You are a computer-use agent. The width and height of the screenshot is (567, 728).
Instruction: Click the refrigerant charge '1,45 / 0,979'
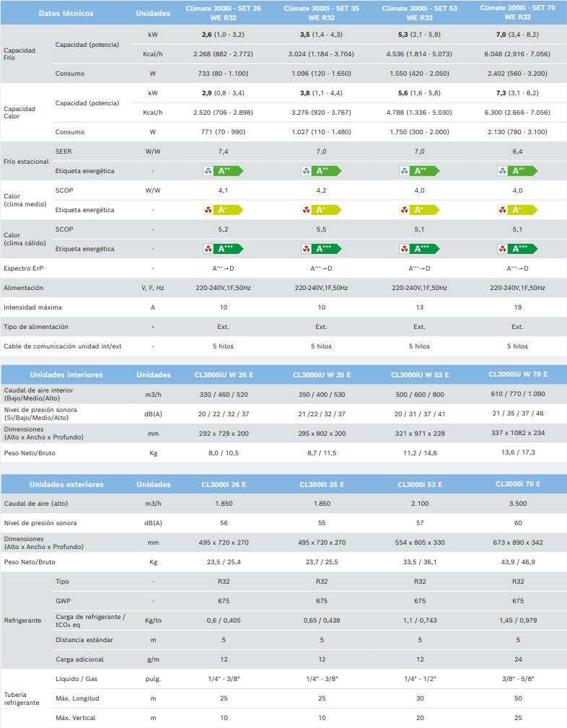point(518,620)
